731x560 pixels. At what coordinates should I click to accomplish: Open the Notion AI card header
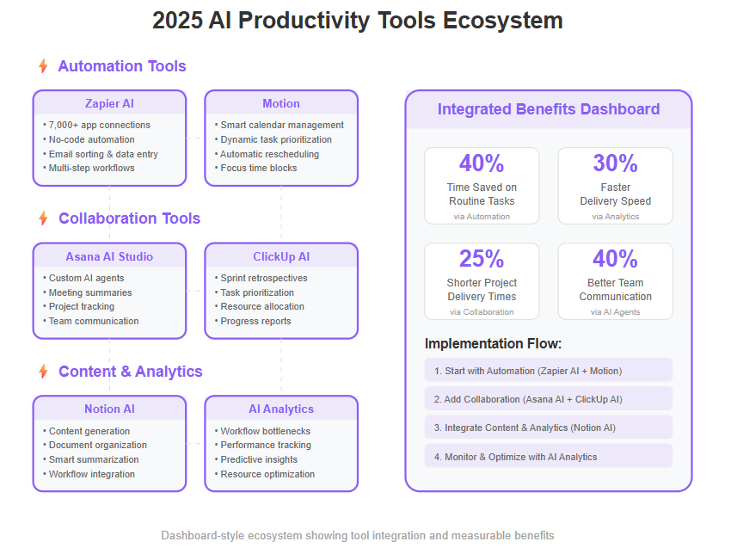[x=109, y=409]
